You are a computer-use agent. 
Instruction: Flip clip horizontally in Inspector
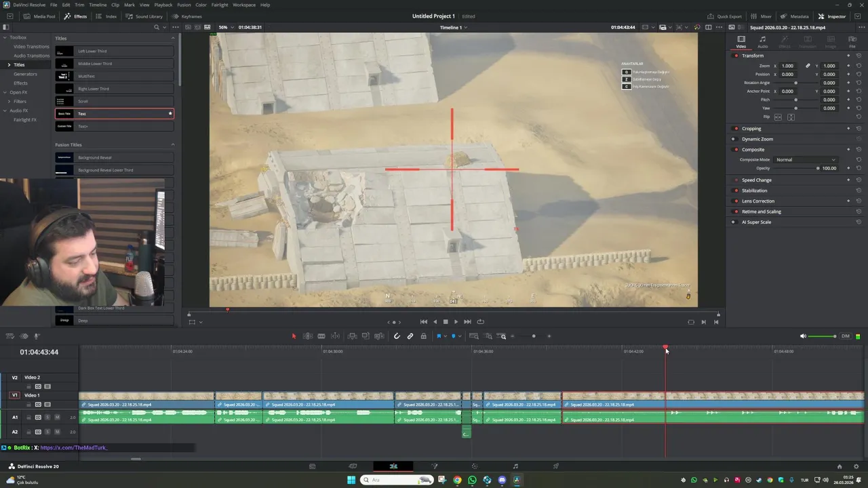coord(778,117)
